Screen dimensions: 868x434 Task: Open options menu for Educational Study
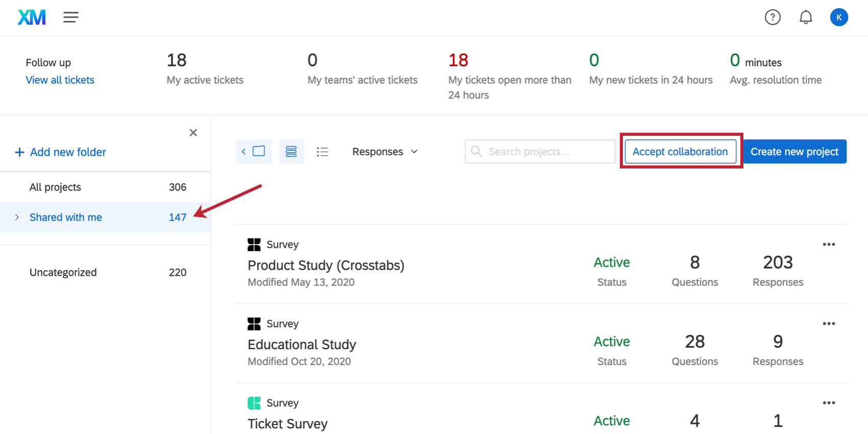pyautogui.click(x=829, y=324)
